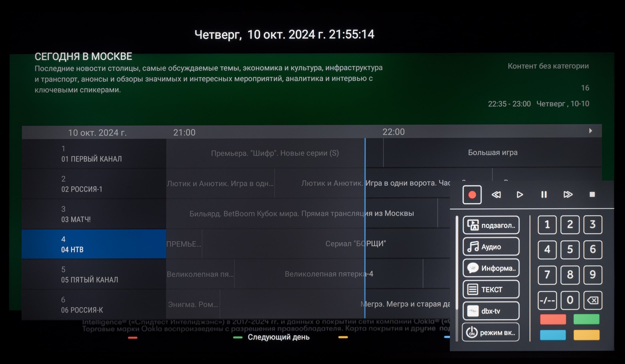Open teletext with ТЕКСТ button
This screenshot has width=625, height=364.
pos(491,289)
